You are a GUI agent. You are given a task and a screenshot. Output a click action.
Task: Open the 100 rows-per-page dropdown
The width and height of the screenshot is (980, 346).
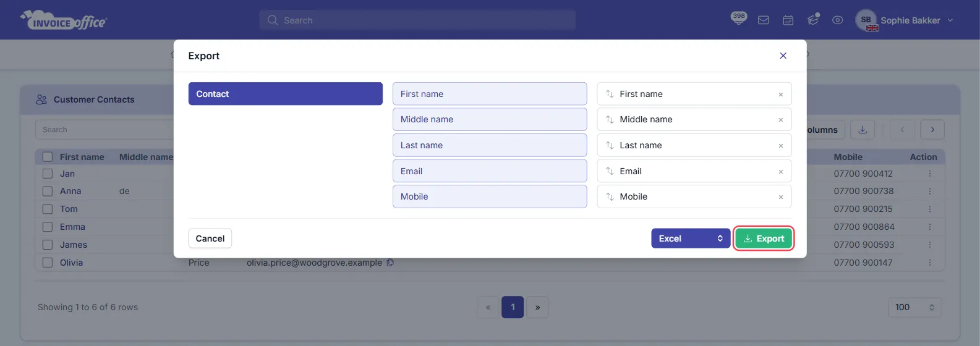point(914,307)
